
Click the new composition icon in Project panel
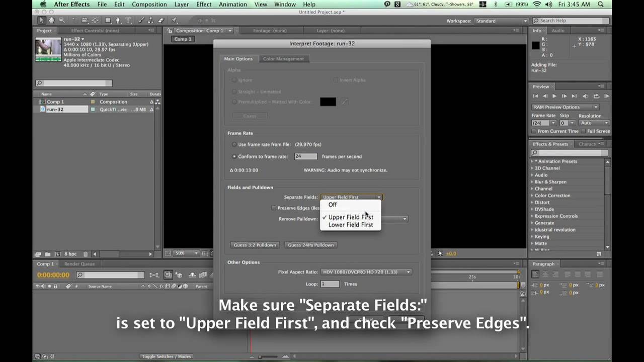[58, 254]
